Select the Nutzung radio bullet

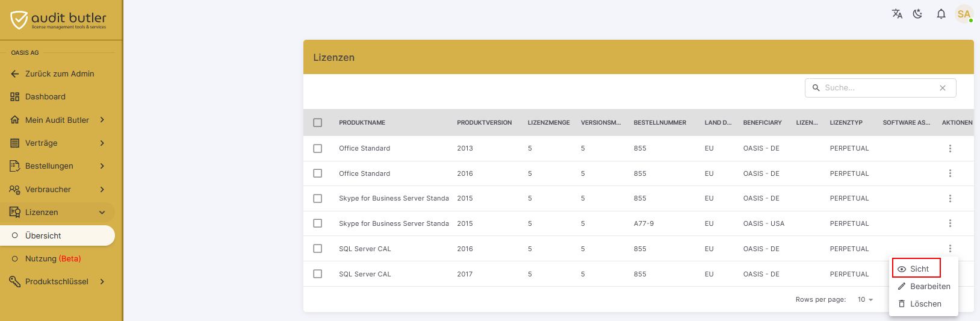coord(15,259)
